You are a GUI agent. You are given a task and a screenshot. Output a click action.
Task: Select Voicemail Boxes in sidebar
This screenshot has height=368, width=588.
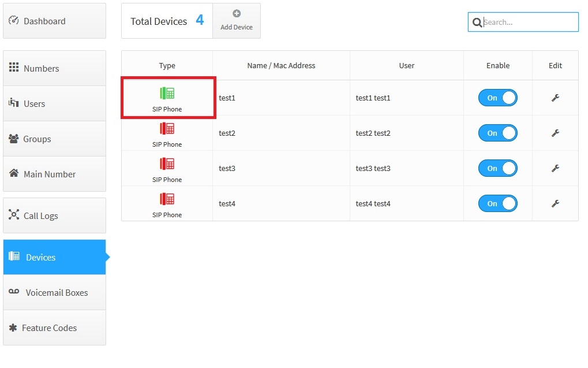click(54, 292)
